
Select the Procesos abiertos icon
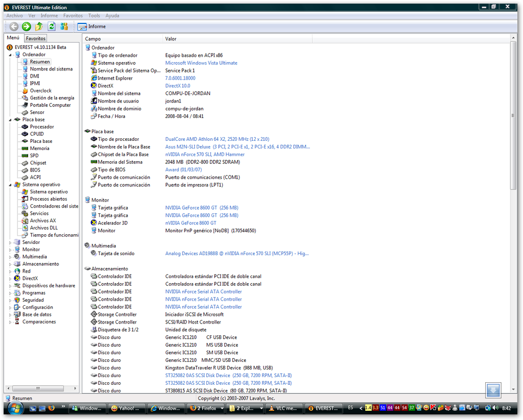click(x=25, y=199)
